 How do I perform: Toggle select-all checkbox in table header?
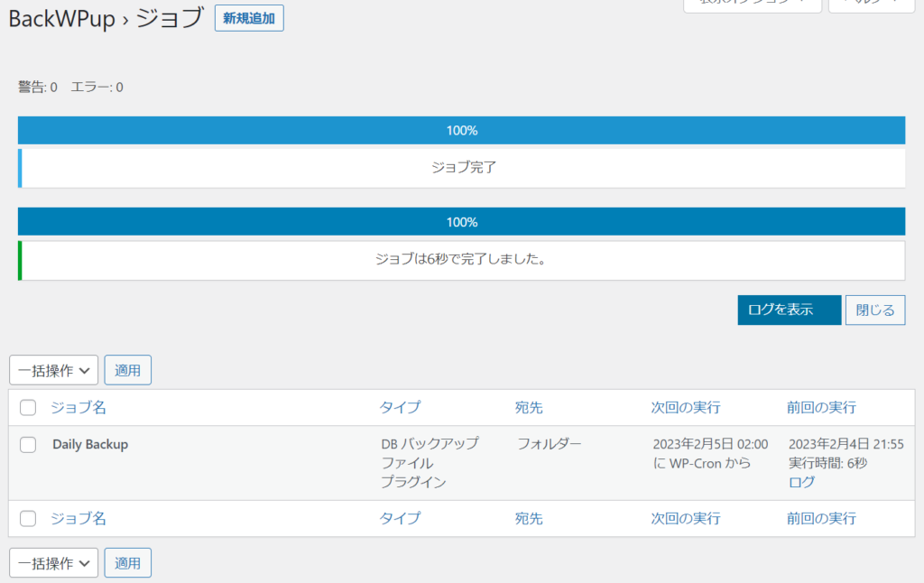(x=28, y=407)
